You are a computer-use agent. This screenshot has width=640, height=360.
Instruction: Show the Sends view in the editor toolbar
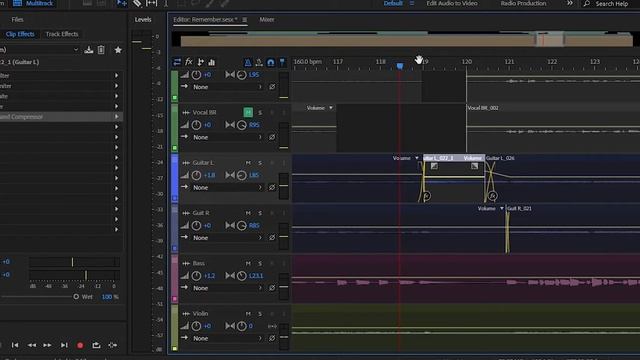pyautogui.click(x=200, y=62)
